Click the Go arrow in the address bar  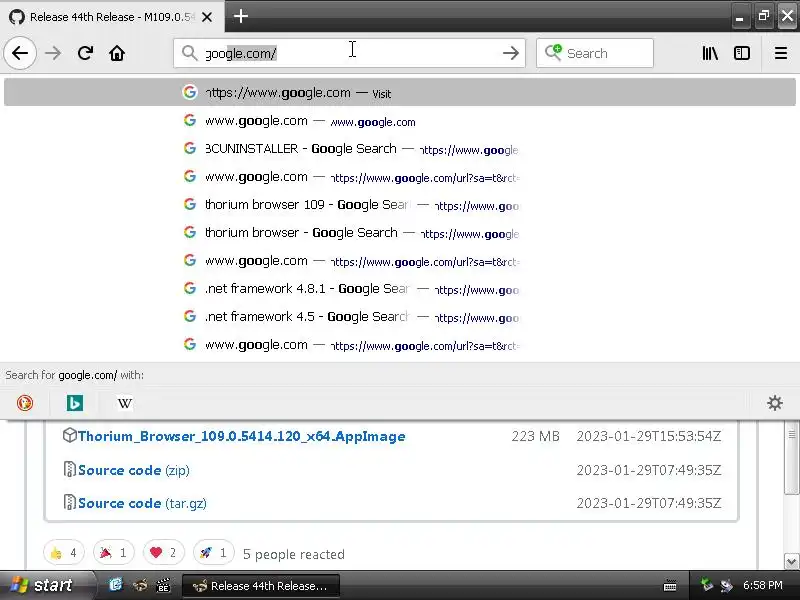(x=510, y=53)
